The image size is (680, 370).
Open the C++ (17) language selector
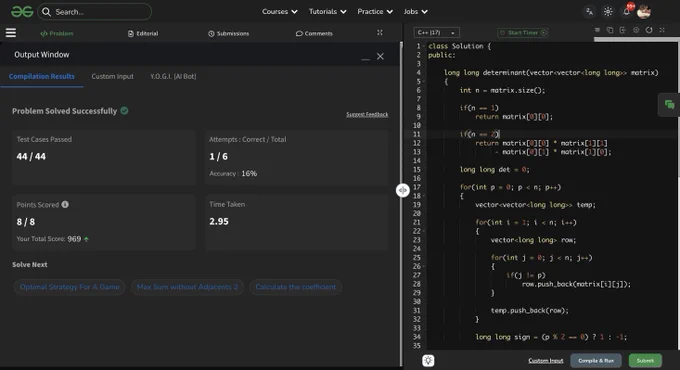(x=436, y=33)
